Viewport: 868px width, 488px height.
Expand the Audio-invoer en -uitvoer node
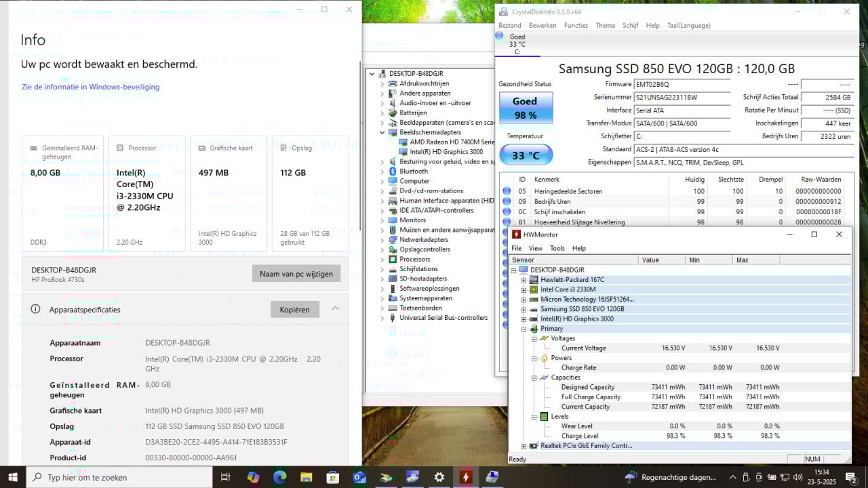coord(382,103)
